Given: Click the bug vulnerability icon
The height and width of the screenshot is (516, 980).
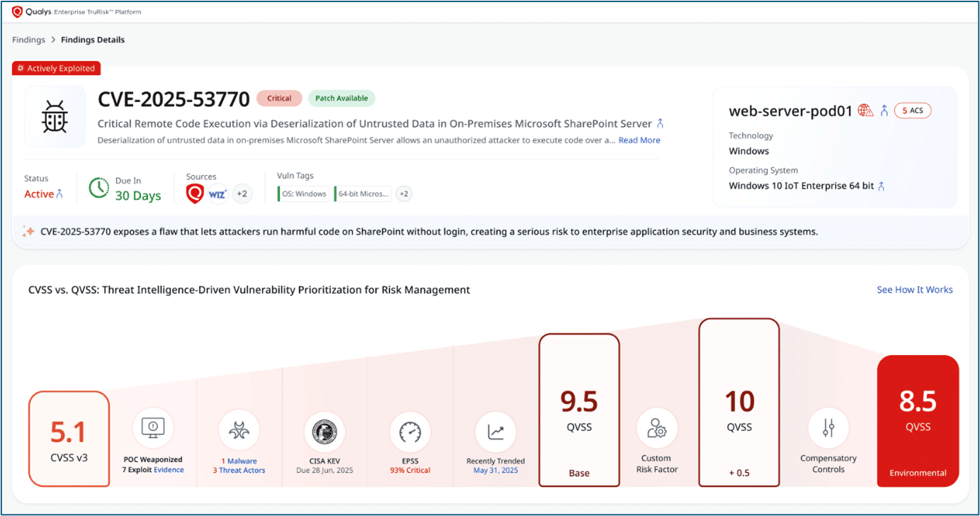Looking at the screenshot, I should pyautogui.click(x=55, y=116).
